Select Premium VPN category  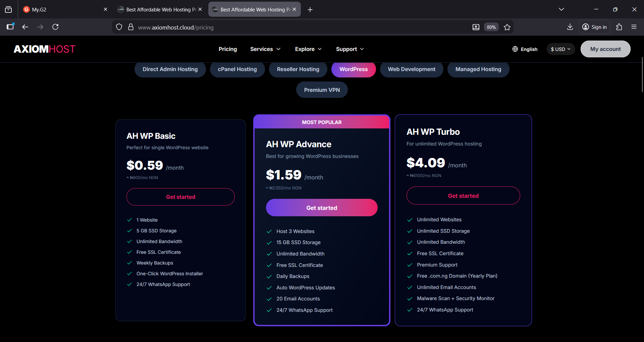click(x=322, y=90)
